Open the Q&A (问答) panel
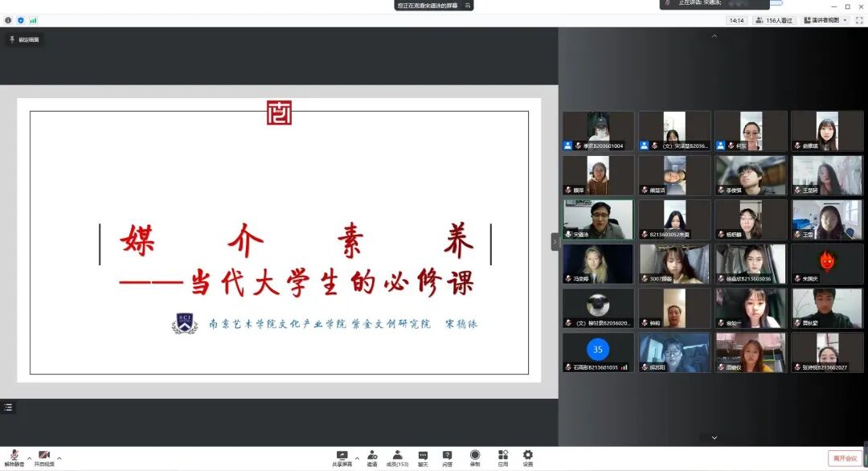868x471 pixels. click(448, 457)
